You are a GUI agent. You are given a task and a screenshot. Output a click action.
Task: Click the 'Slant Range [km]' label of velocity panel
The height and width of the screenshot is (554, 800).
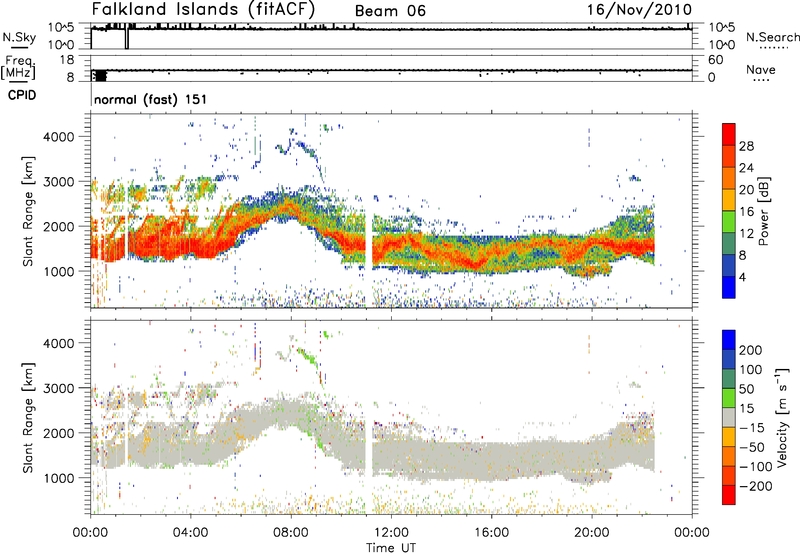(28, 417)
